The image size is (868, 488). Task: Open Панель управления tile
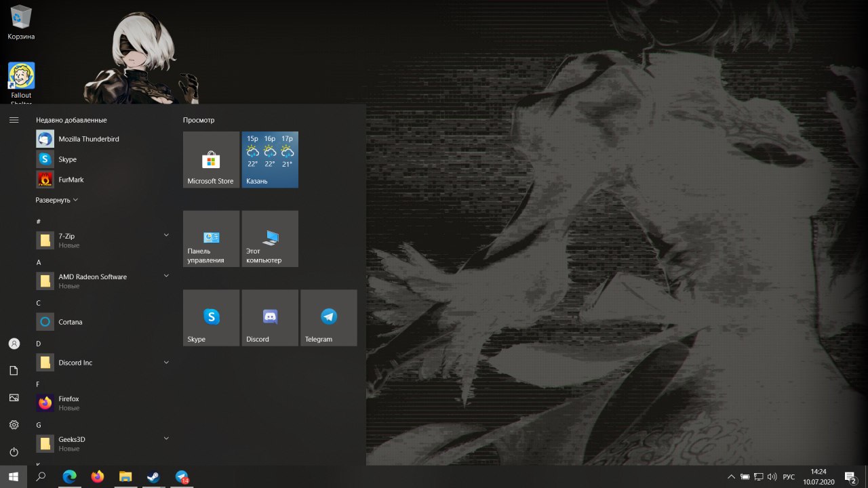211,239
